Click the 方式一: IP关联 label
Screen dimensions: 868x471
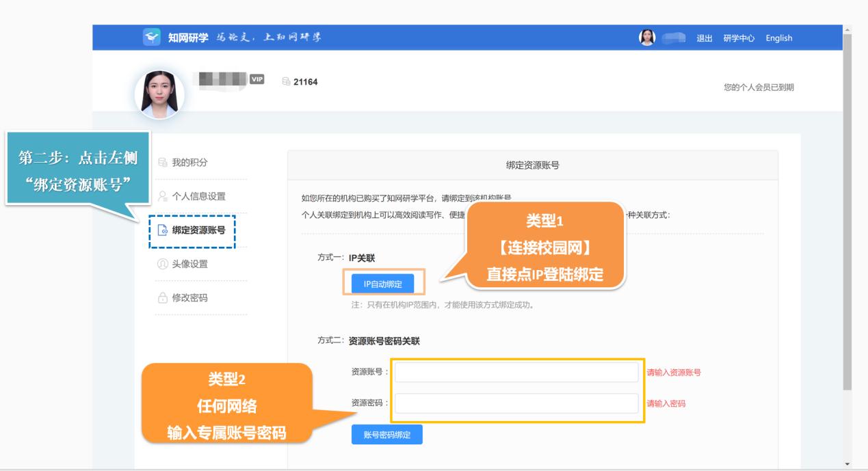[345, 258]
